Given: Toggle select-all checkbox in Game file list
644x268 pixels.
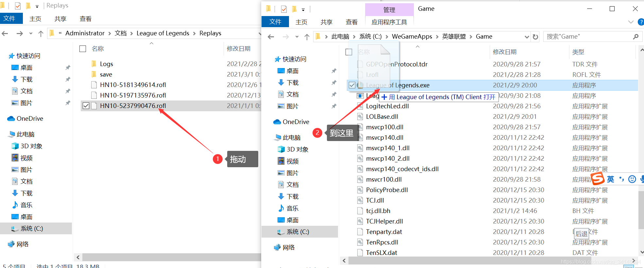Looking at the screenshot, I should click(349, 52).
